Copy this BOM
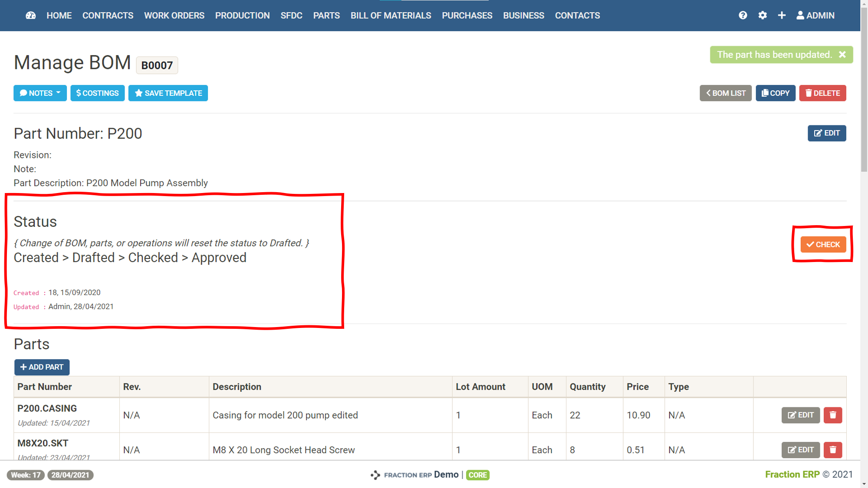The height and width of the screenshot is (488, 868). click(775, 93)
